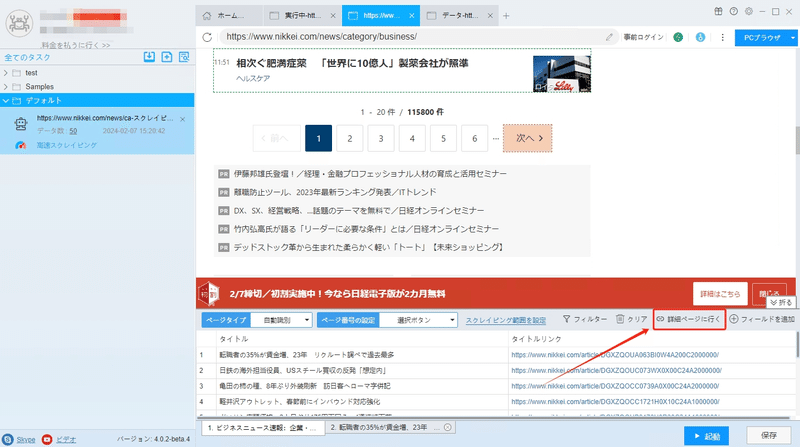Click the robot task icon in sidebar

point(21,124)
